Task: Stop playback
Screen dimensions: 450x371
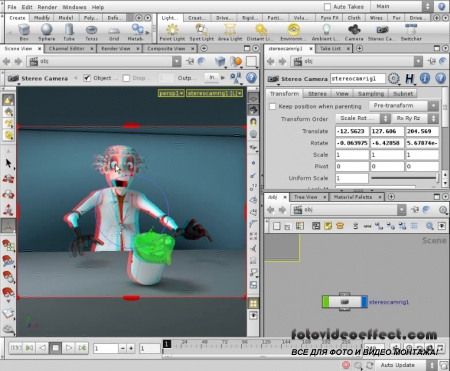Action: [x=56, y=348]
